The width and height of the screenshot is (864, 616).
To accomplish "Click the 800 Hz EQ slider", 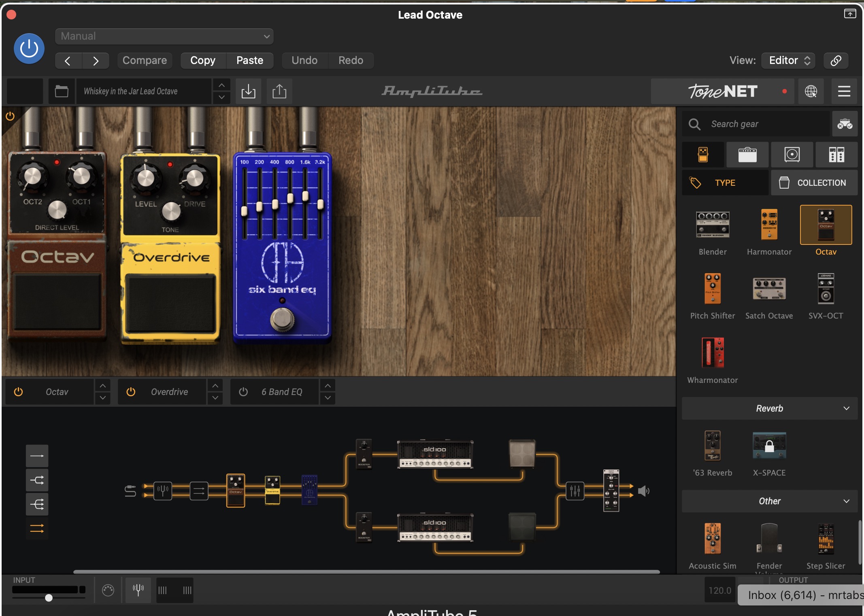I will click(290, 198).
